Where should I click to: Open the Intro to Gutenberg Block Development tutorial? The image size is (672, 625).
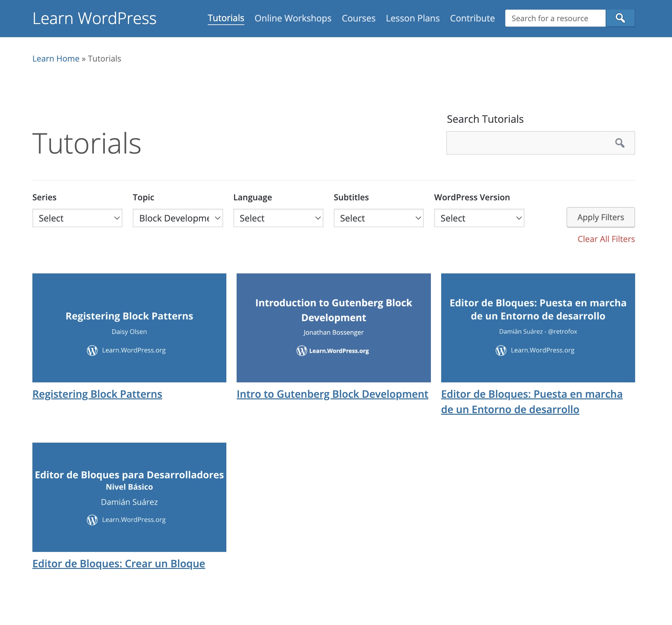click(x=332, y=394)
